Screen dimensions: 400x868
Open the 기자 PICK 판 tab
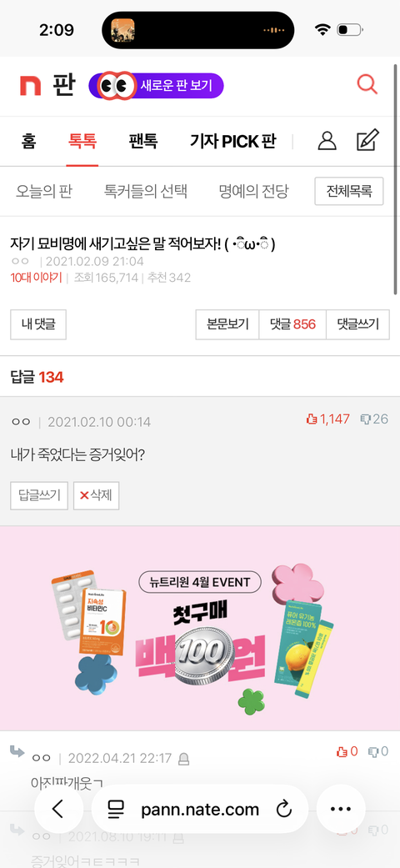233,141
